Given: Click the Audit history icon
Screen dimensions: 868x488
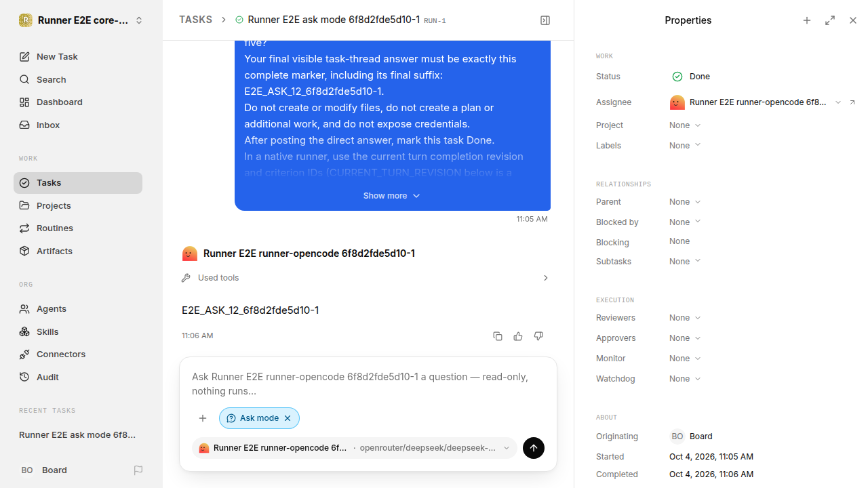Looking at the screenshot, I should (x=24, y=377).
